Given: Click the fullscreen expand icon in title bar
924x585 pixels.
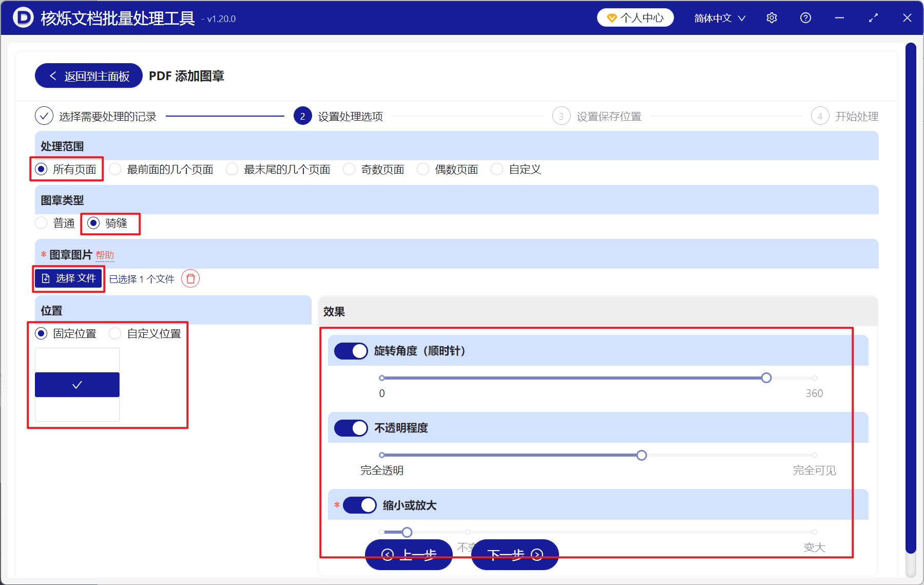Looking at the screenshot, I should pos(873,17).
